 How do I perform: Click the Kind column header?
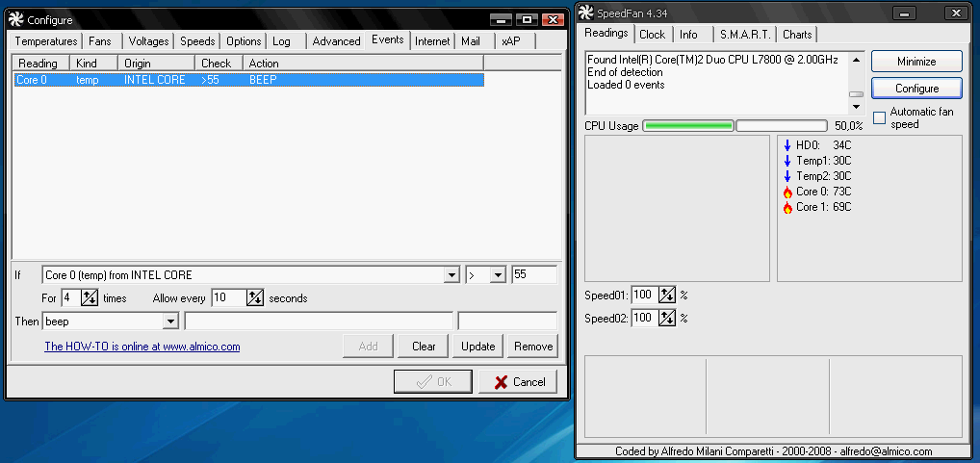(93, 64)
